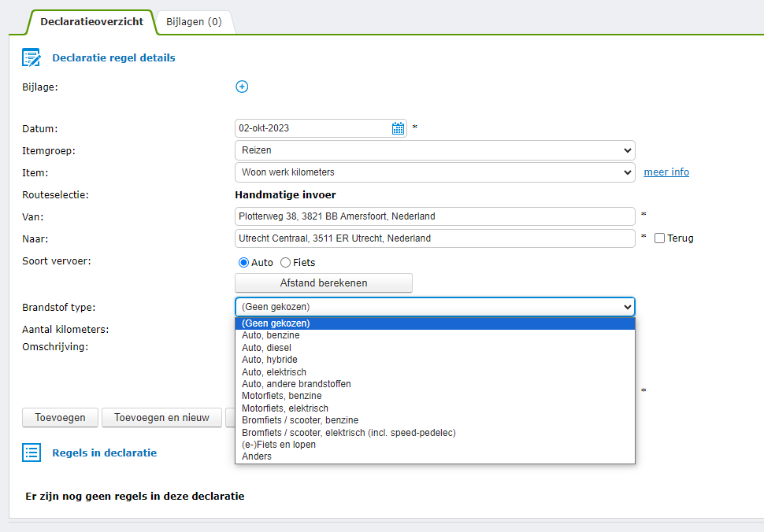764x532 pixels.
Task: Open the Declaratieoverzicht tab
Action: coord(91,22)
